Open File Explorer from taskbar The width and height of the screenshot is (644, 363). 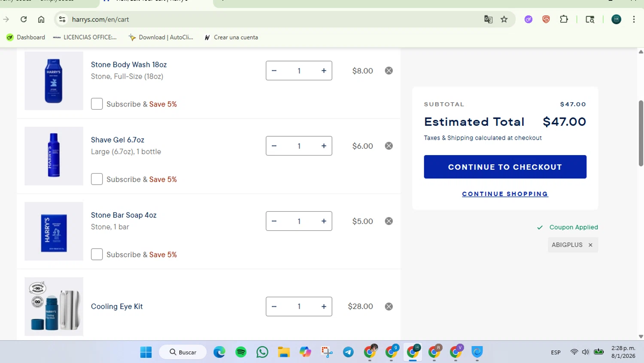click(284, 352)
